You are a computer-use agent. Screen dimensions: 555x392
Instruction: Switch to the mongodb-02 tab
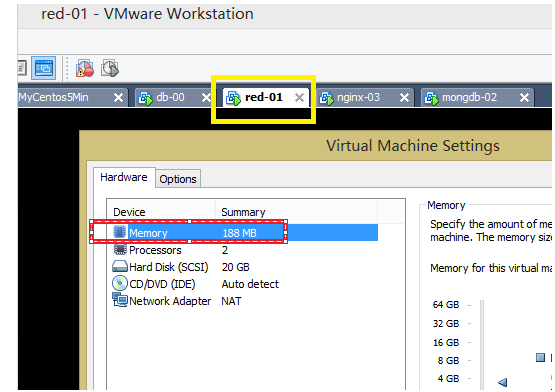(469, 97)
